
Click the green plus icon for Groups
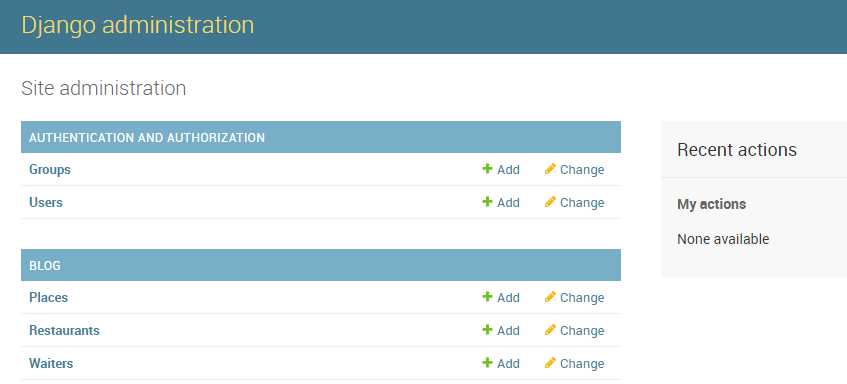coord(487,169)
